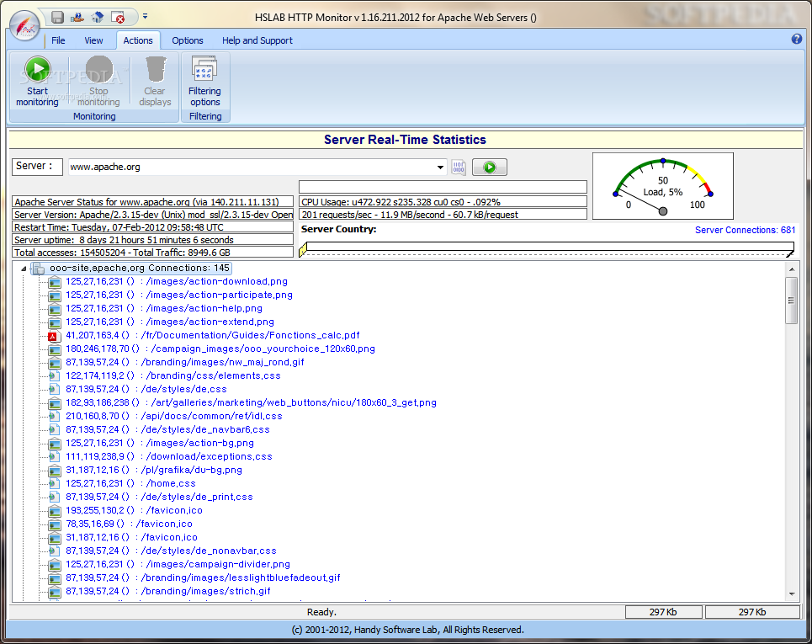Select /images/action-participate.png entry
The width and height of the screenshot is (812, 644).
pyautogui.click(x=179, y=295)
